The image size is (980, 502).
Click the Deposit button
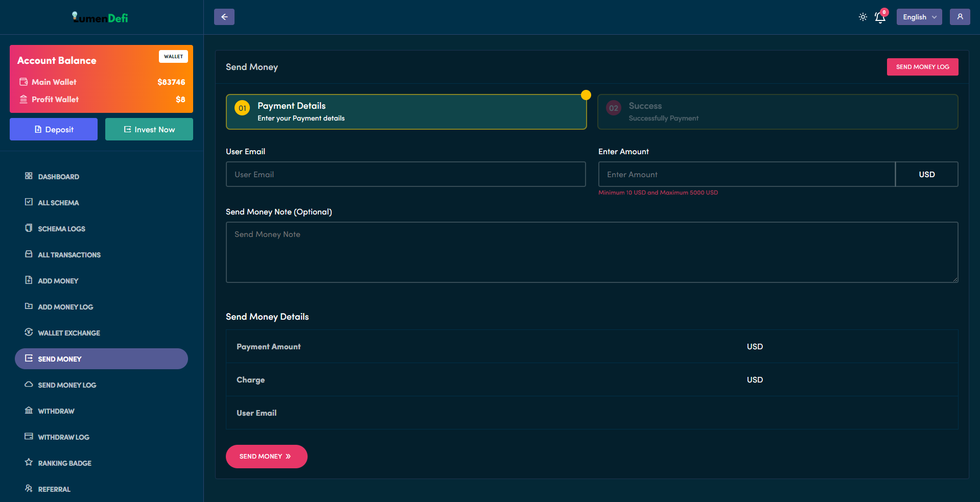[x=53, y=129]
